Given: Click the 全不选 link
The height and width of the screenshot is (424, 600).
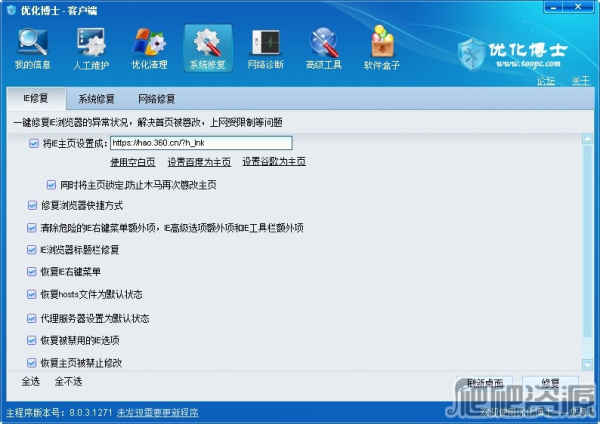Looking at the screenshot, I should click(68, 381).
